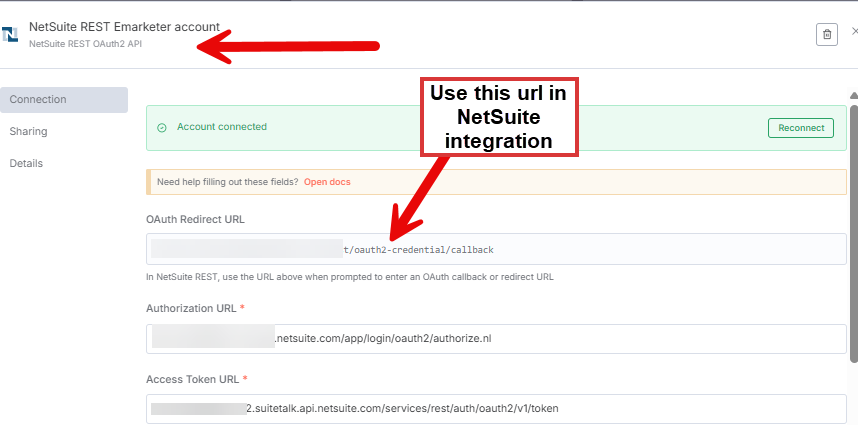Click the credential name 'NetSuite REST Emarketer account'
This screenshot has height=425, width=858.
(124, 27)
